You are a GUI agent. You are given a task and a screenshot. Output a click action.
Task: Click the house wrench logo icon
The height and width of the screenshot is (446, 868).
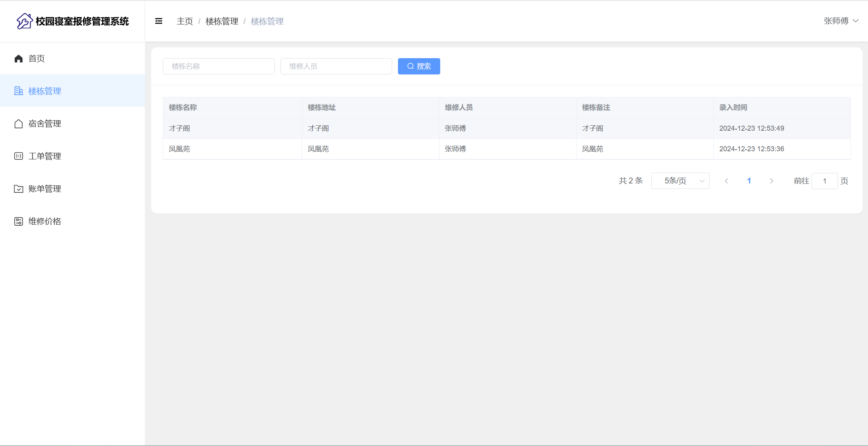pos(24,21)
